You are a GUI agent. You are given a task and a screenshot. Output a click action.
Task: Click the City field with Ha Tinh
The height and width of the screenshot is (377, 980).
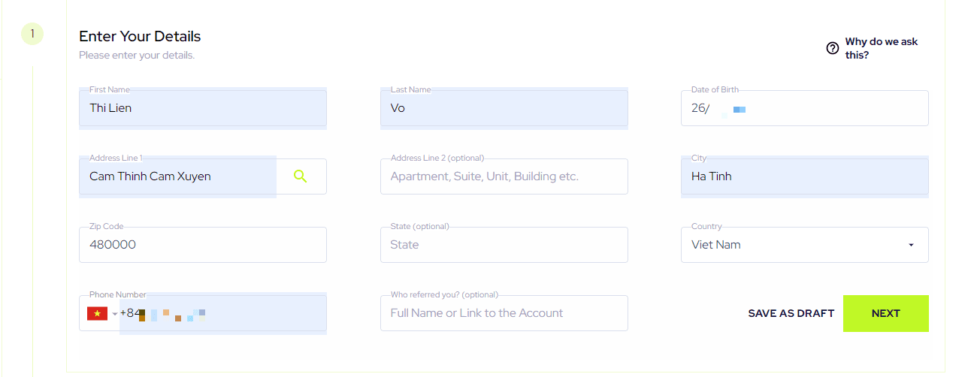pos(805,176)
